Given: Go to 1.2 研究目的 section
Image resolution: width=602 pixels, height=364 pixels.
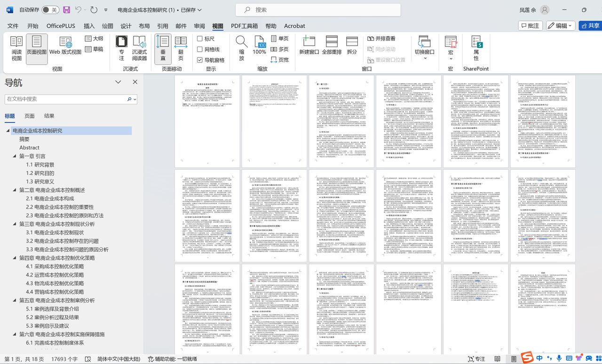Looking at the screenshot, I should (x=40, y=173).
